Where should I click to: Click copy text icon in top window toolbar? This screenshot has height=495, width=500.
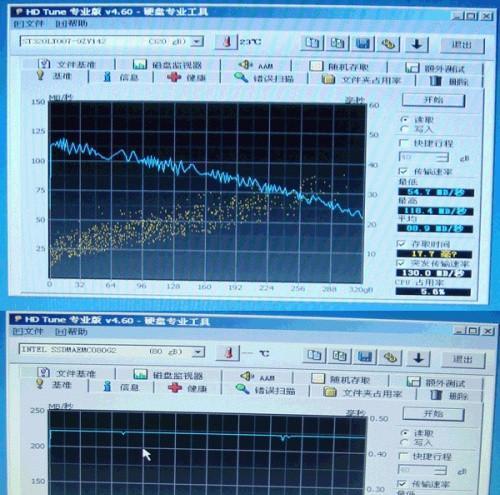[312, 43]
